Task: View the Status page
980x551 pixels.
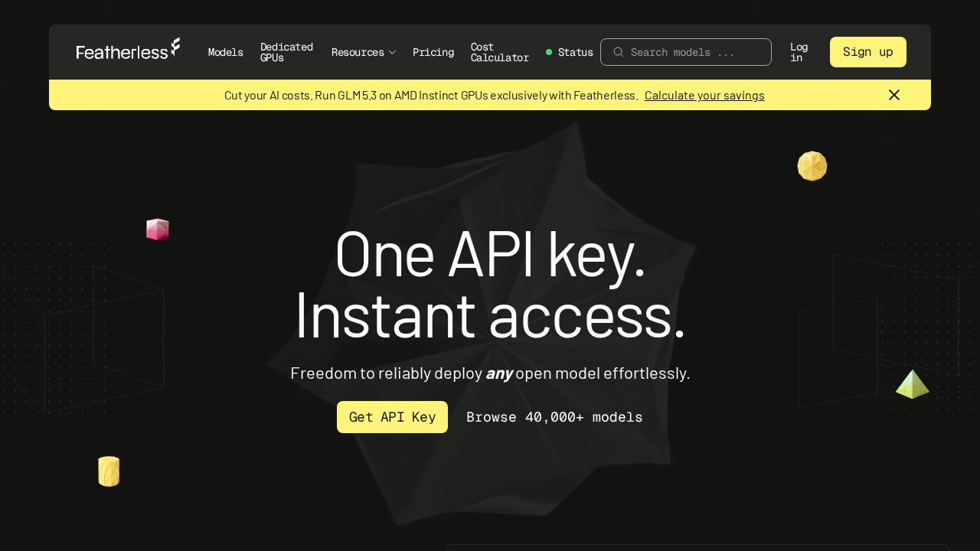Action: tap(570, 52)
